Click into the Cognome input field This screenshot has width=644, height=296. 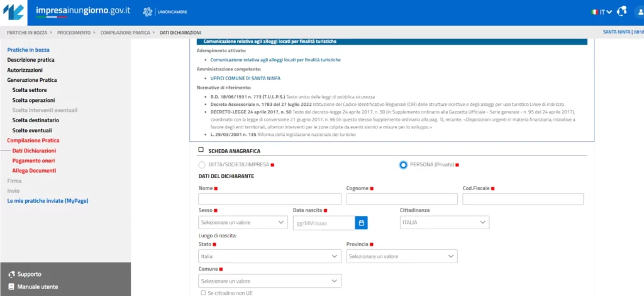point(402,199)
